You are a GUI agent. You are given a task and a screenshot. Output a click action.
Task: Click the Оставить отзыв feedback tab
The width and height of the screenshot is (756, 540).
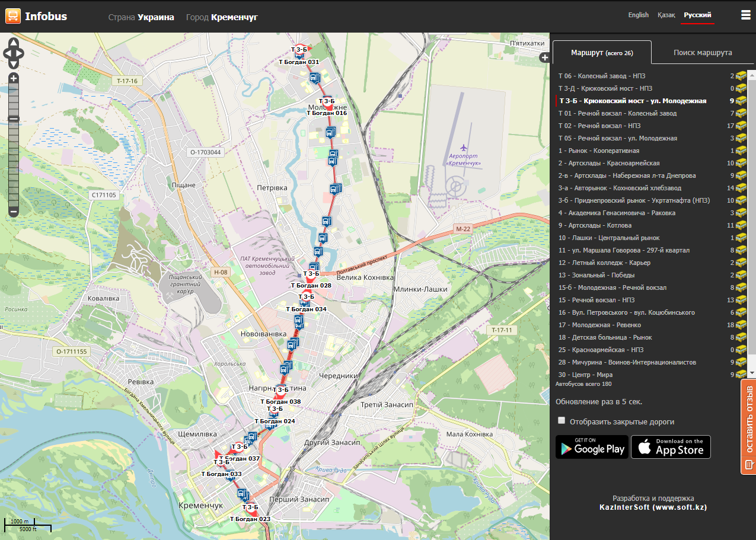click(x=748, y=427)
